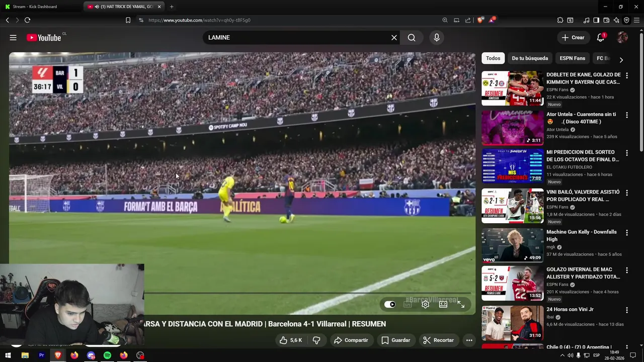Open more actions below the video
The width and height of the screenshot is (644, 362).
click(469, 340)
